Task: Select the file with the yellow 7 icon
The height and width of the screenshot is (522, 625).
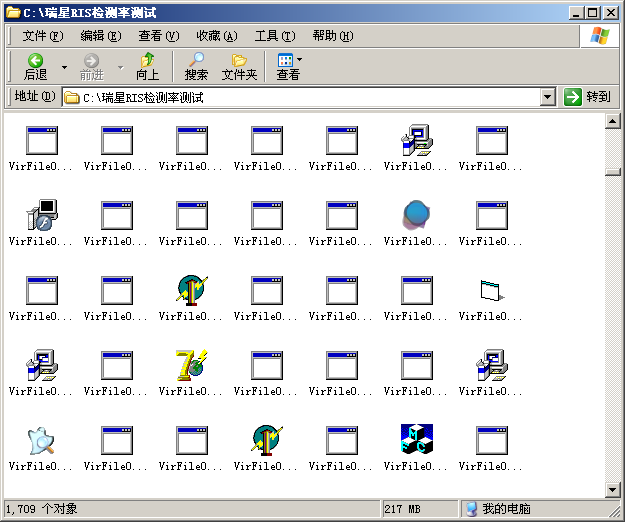Action: click(191, 372)
